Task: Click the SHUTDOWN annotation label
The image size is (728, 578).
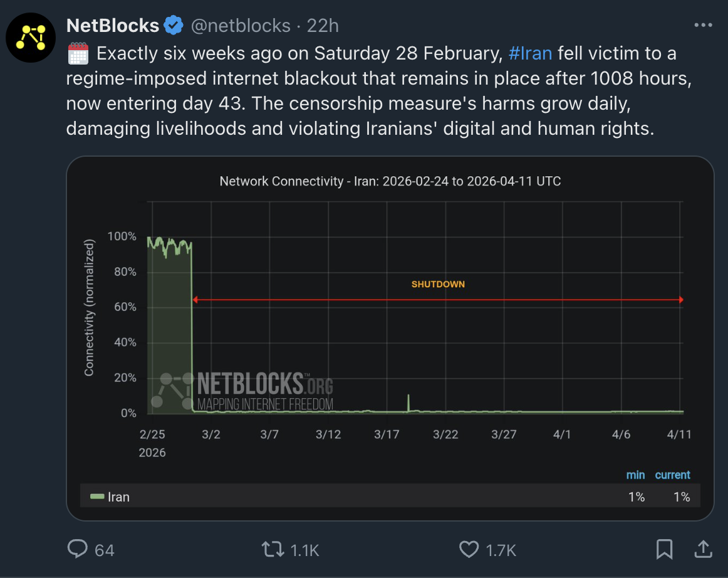Action: click(x=438, y=284)
